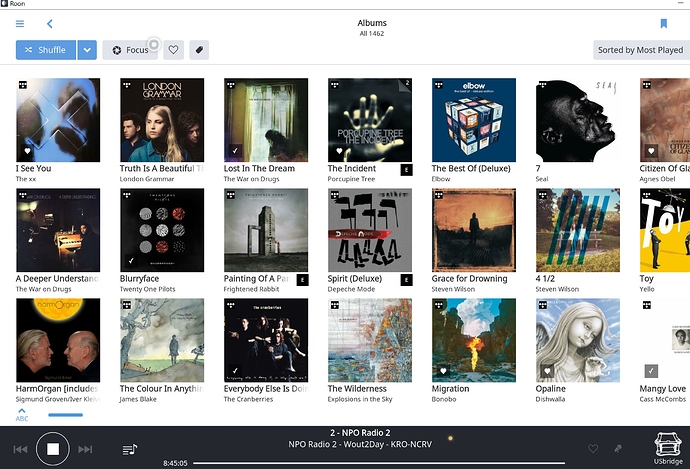Screen dimensions: 690x469
Task: Toggle heart on Opaline cover
Action: coord(547,371)
